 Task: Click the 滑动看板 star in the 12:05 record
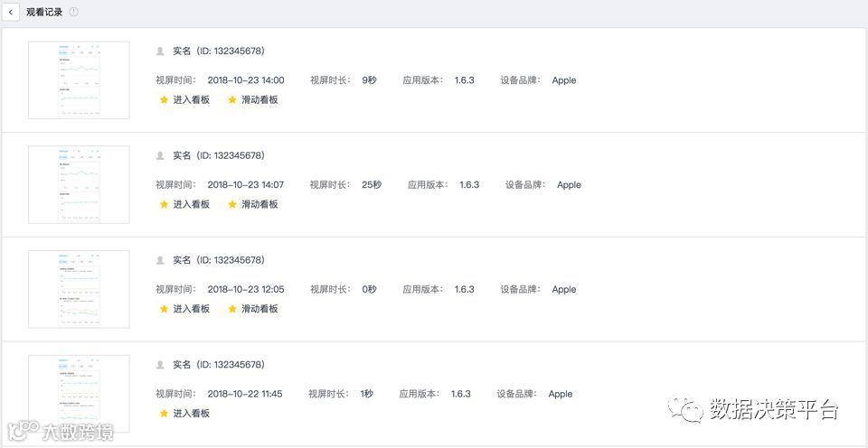point(232,309)
